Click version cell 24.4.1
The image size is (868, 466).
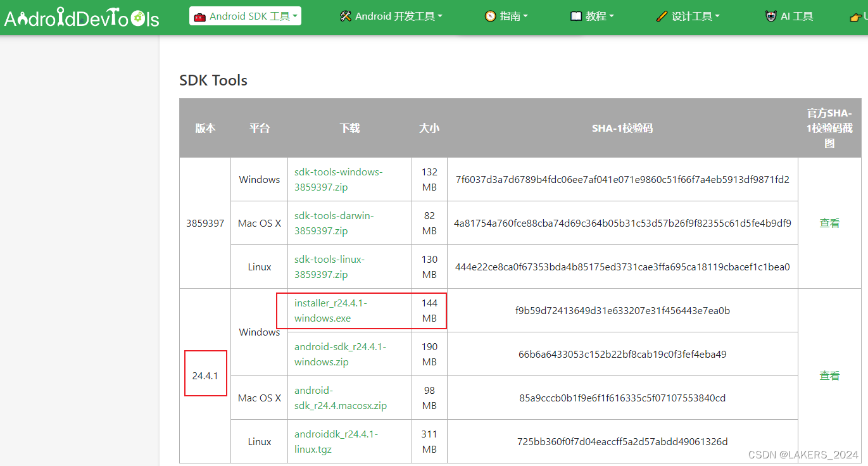point(205,376)
